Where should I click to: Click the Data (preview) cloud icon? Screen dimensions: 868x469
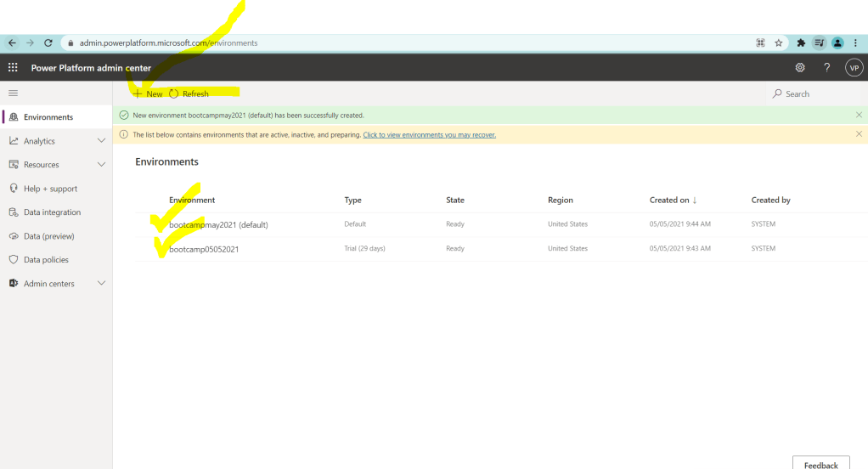[x=14, y=236]
